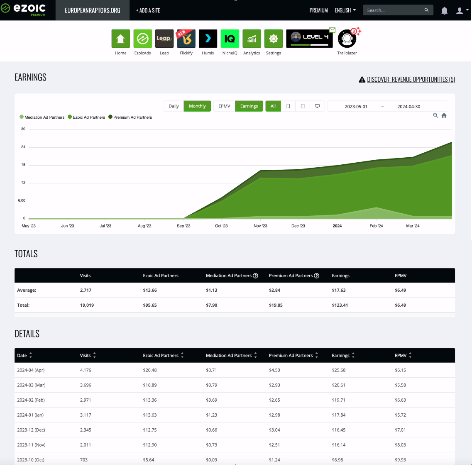Filter chart by tablet device icon
This screenshot has height=476, width=472.
pos(303,106)
